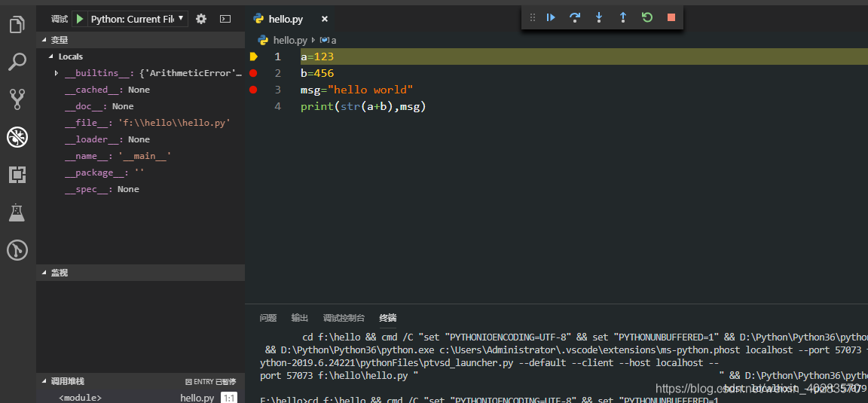Step over in debug toolbar
The image size is (868, 403).
click(x=575, y=17)
